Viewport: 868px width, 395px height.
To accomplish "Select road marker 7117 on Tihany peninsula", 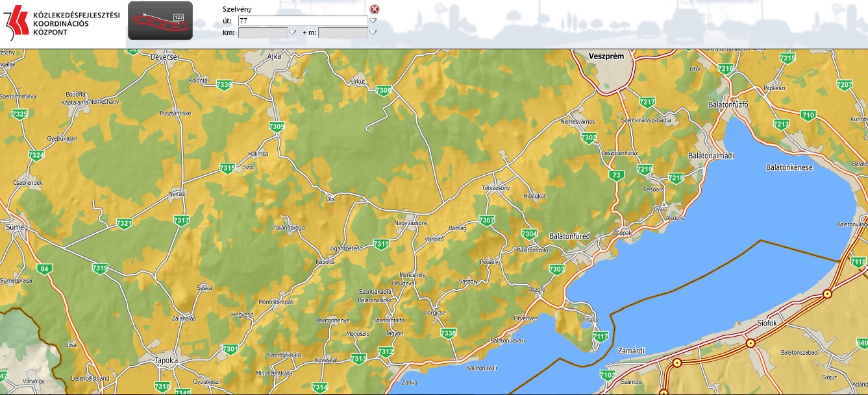I will [x=601, y=337].
